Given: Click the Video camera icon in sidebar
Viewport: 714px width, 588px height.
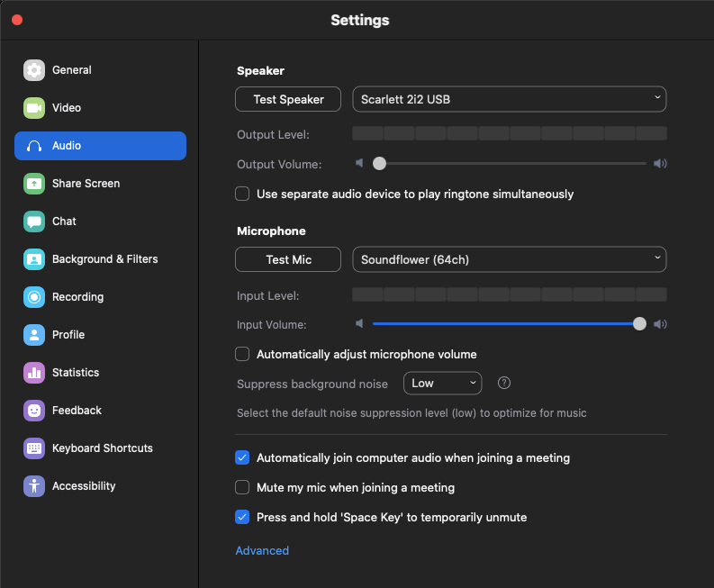Looking at the screenshot, I should pyautogui.click(x=34, y=108).
